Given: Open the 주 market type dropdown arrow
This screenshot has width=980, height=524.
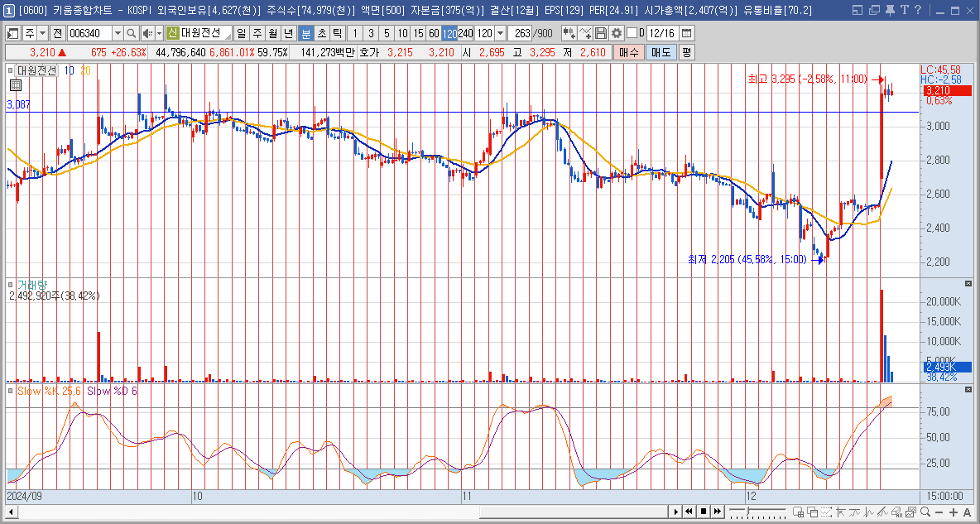Looking at the screenshot, I should (42, 33).
